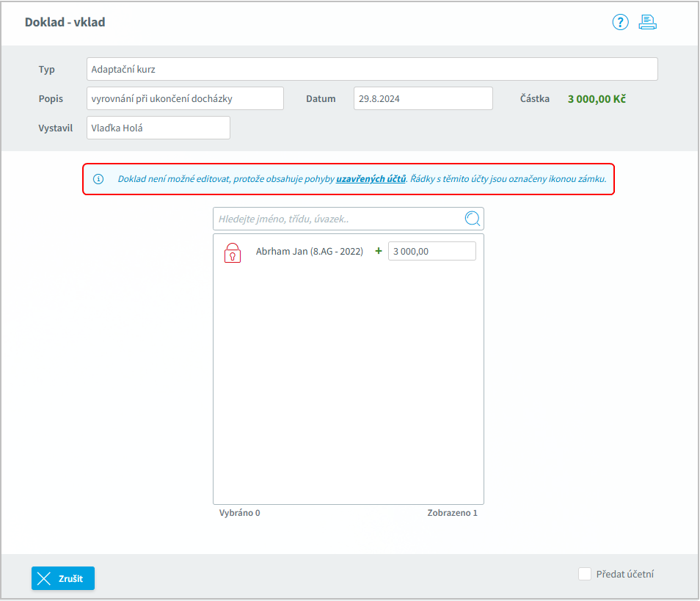Enable the Předat účetní checkbox
The image size is (700, 601).
(x=585, y=574)
